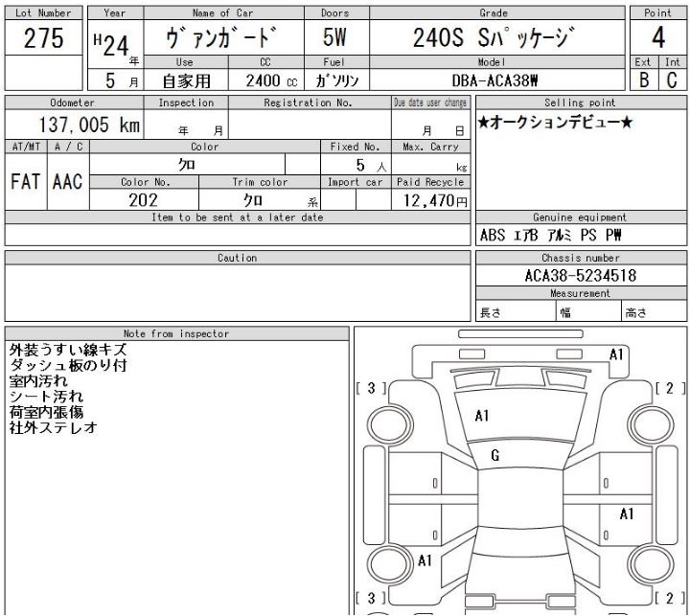Select the odometer reading 137,005 km

pyautogui.click(x=89, y=125)
